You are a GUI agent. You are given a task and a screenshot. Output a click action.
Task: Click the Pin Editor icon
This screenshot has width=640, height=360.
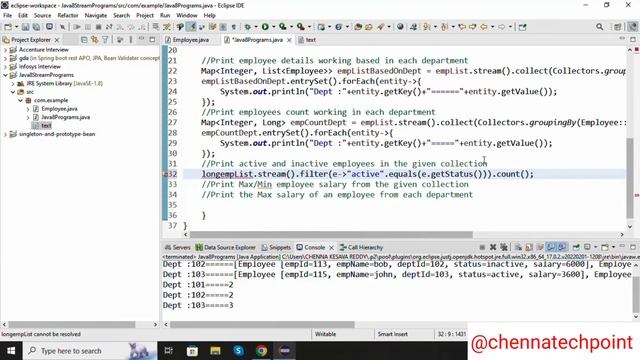[522, 27]
